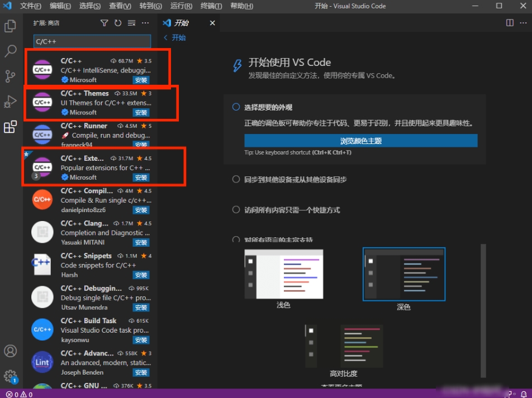
Task: Click the welcome page vertical scrollbar
Action: coord(483,310)
